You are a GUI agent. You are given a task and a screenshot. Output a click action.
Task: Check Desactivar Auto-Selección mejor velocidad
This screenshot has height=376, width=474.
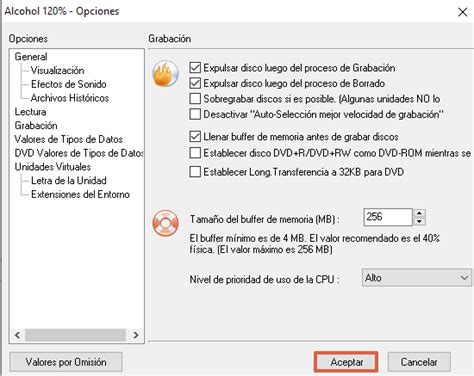pos(195,114)
